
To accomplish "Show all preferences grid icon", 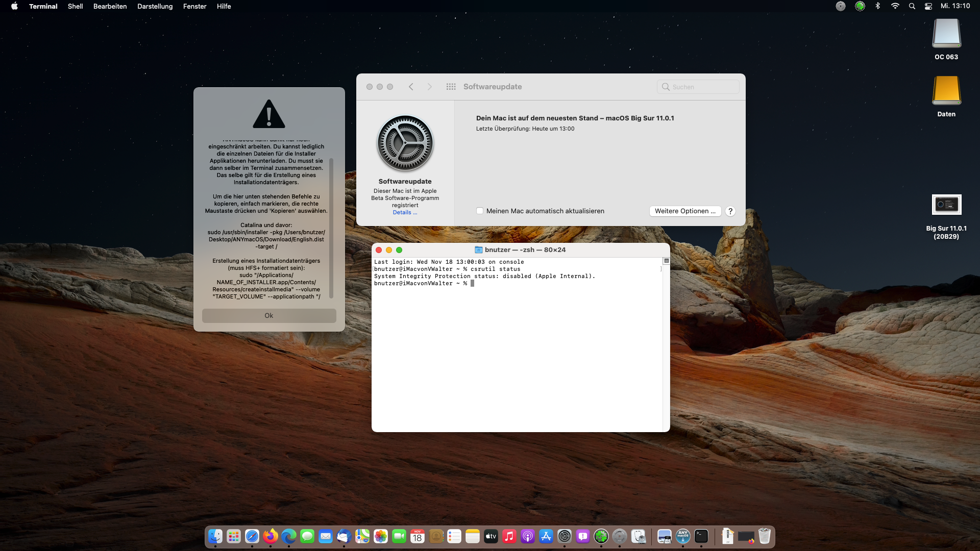I will [x=451, y=87].
